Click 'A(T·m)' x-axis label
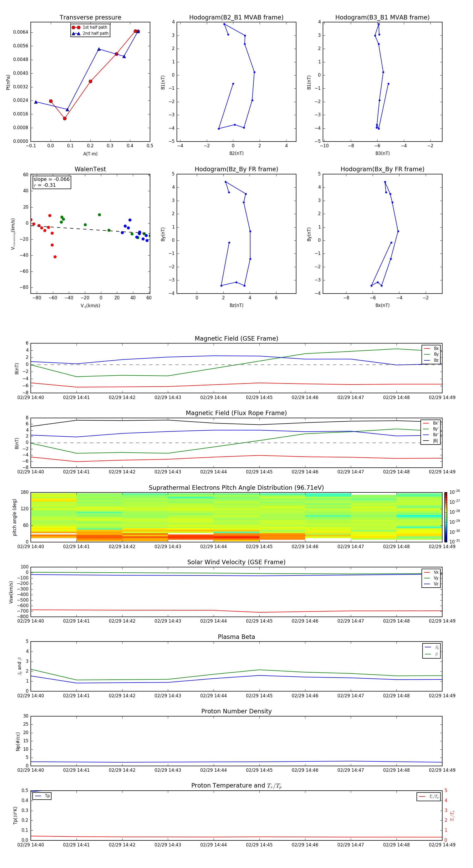473x868 pixels. (90, 154)
